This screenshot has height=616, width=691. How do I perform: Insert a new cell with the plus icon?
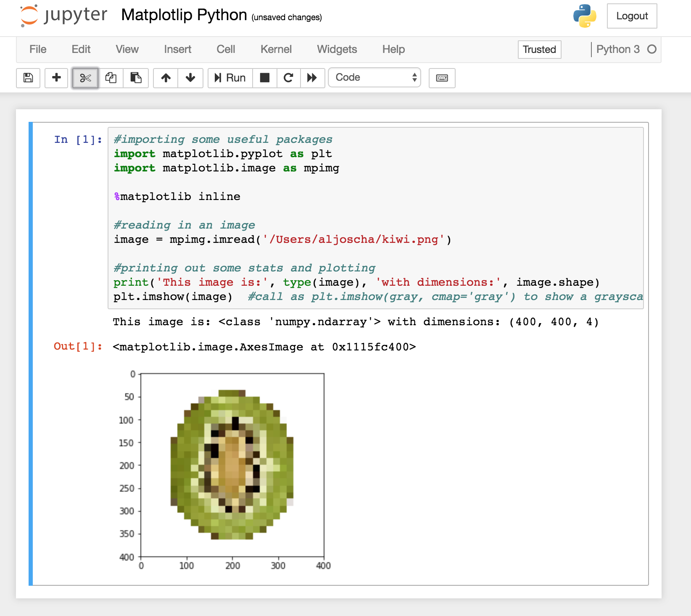(56, 78)
